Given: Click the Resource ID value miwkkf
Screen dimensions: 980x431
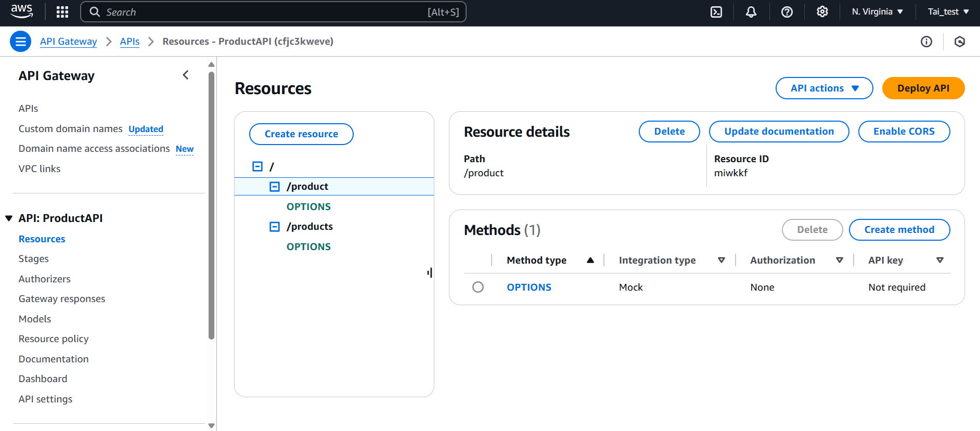Looking at the screenshot, I should 731,173.
